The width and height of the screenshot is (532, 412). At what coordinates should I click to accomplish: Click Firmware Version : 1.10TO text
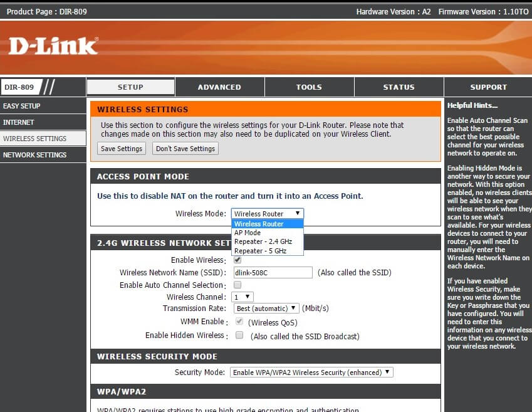point(484,11)
